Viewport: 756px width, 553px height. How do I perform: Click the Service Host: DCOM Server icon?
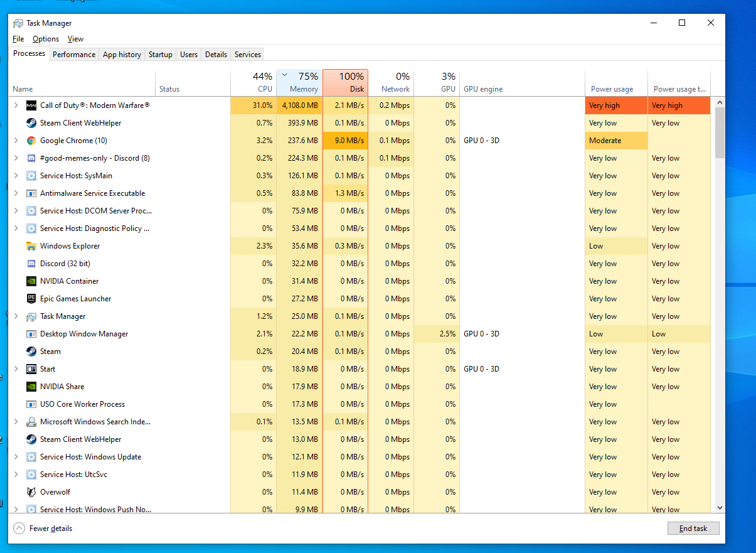(31, 211)
